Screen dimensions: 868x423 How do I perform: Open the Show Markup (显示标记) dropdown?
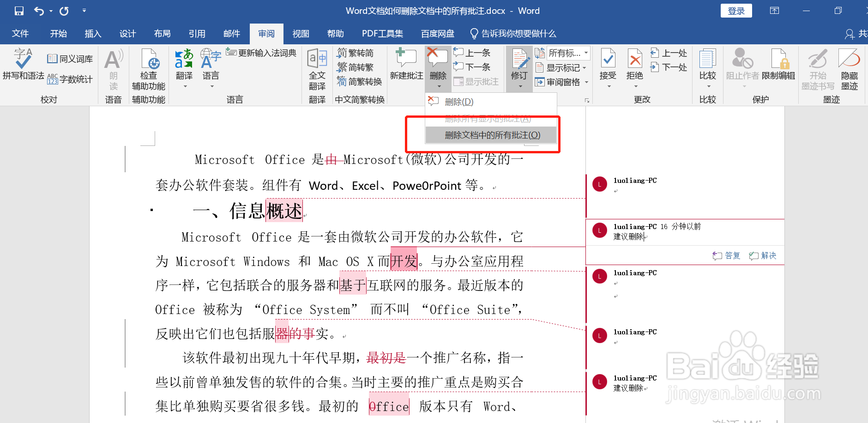click(561, 68)
